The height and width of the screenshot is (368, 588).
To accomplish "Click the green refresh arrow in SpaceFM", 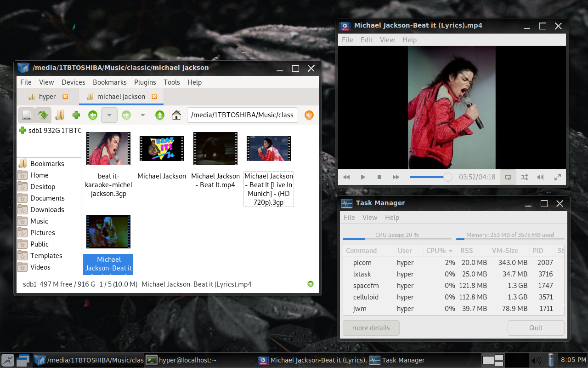I will coord(43,115).
